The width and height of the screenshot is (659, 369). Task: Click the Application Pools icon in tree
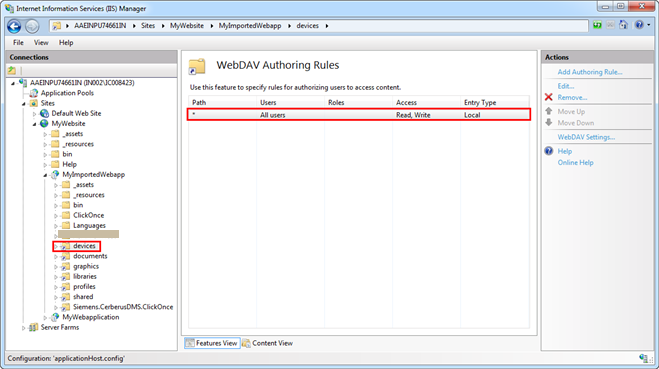pyautogui.click(x=34, y=93)
